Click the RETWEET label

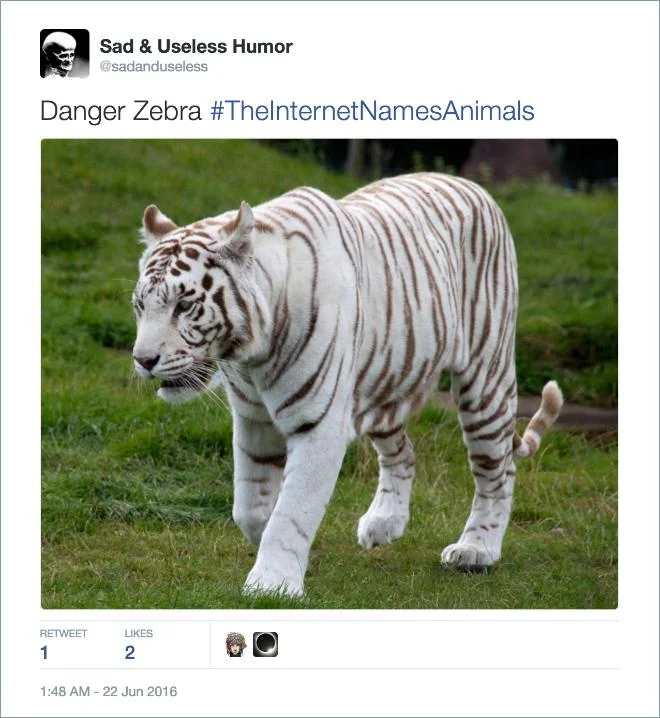(x=63, y=633)
